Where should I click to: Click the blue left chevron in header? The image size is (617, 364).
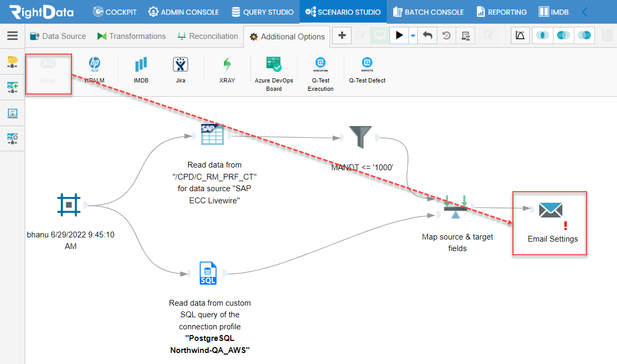[x=585, y=12]
